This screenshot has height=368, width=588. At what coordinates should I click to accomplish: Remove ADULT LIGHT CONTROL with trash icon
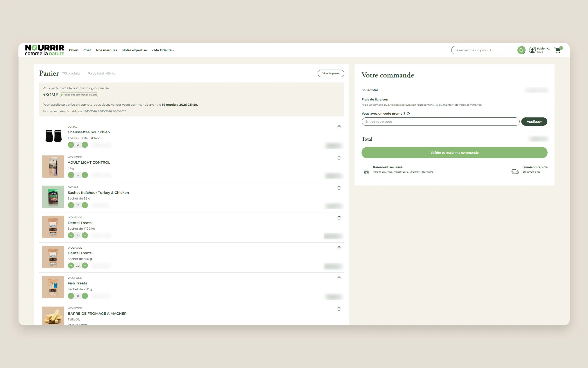pos(339,158)
